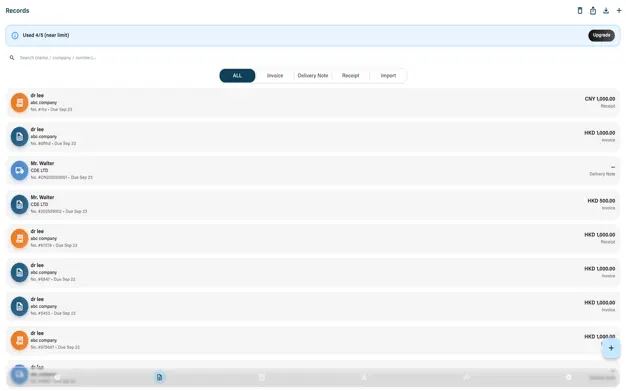Select the highlighted records document icon in bottom bar
The image size is (626, 391).
tap(159, 377)
